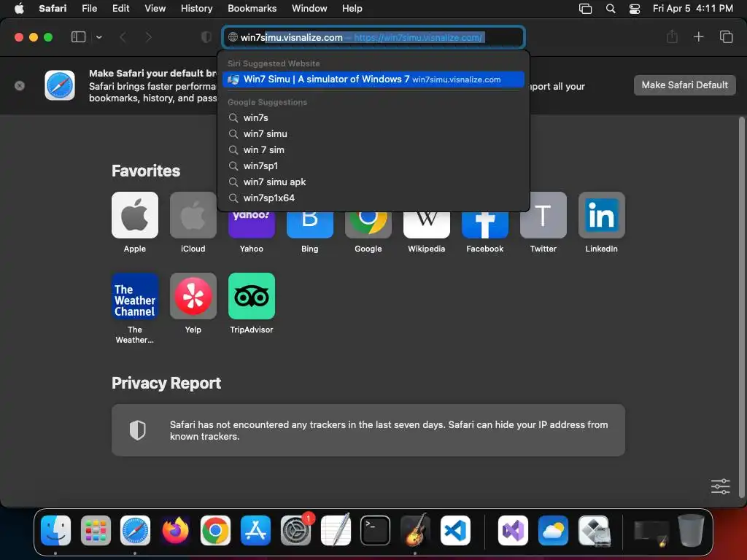Open the TripAdvisor favorite
This screenshot has width=747, height=560.
point(252,296)
